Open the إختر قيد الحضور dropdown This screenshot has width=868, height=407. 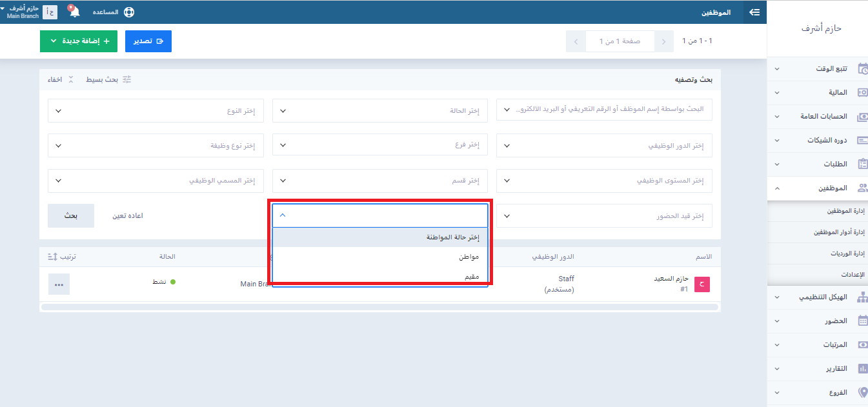point(604,216)
